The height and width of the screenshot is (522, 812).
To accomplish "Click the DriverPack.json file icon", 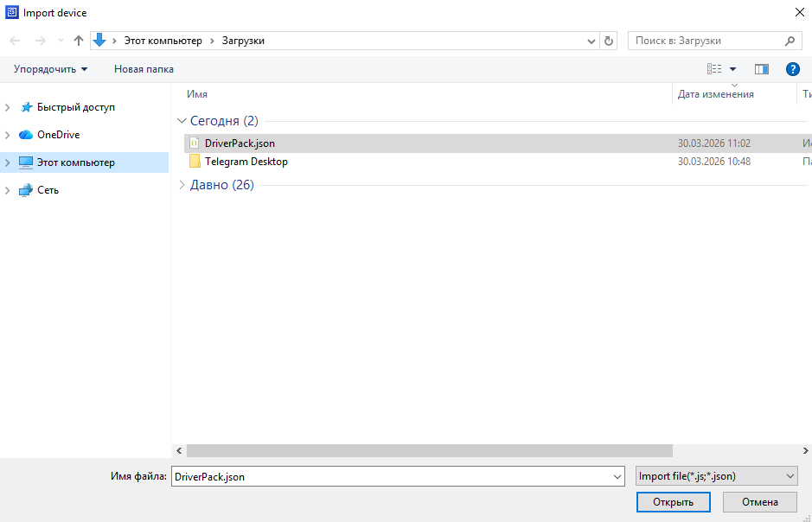I will click(195, 143).
